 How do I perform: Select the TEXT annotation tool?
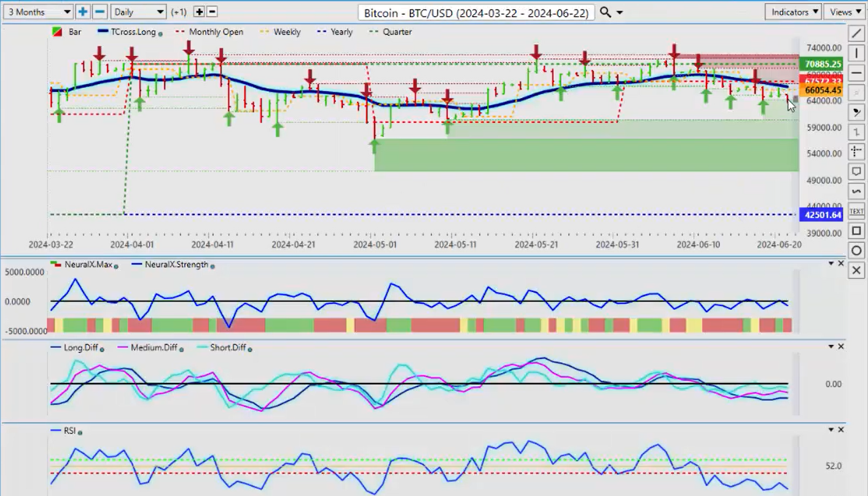pyautogui.click(x=856, y=211)
